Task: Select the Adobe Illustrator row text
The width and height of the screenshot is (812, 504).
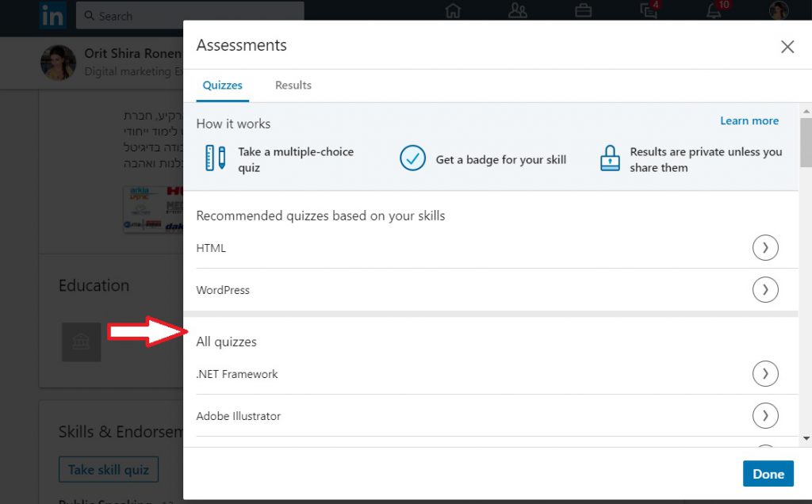Action: click(x=238, y=415)
